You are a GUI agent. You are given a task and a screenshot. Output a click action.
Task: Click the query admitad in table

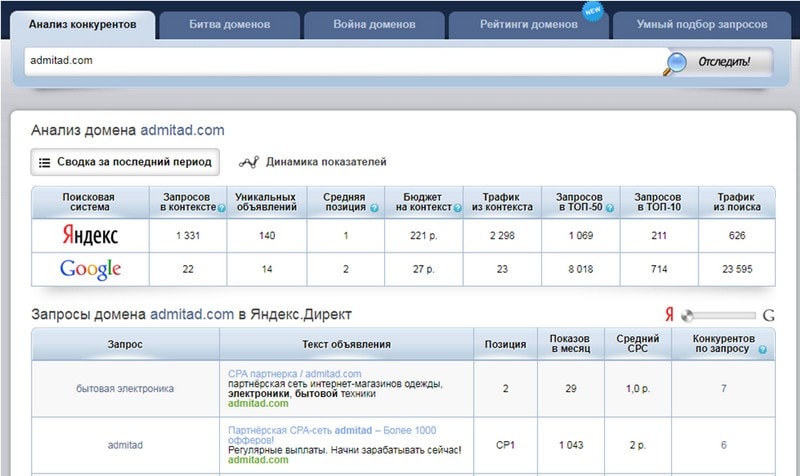click(125, 445)
